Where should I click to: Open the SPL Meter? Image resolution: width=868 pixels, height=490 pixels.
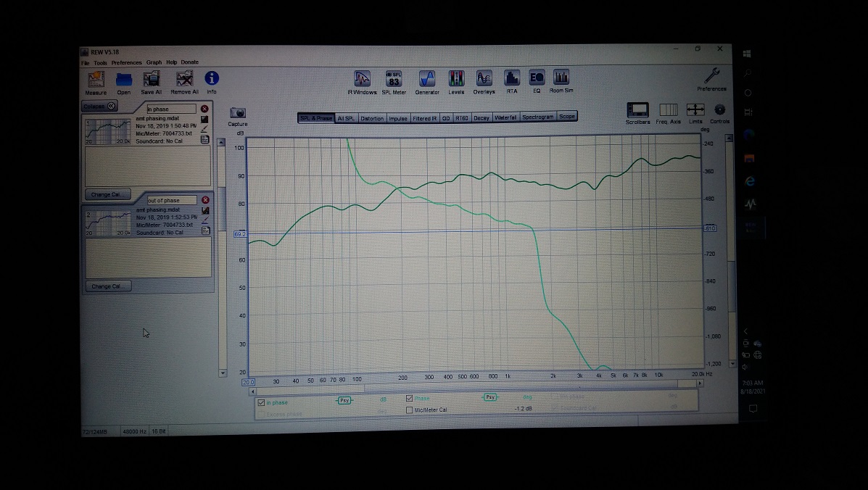394,78
